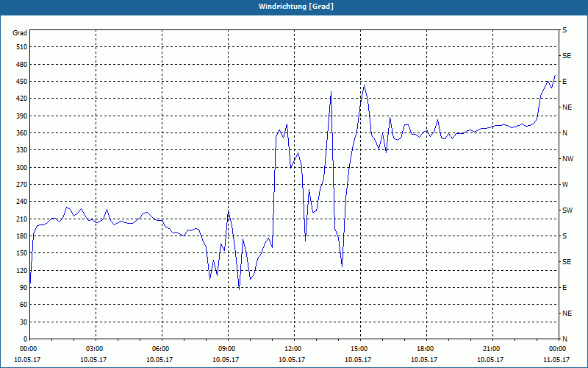Click the 'NE' compass label between 420 and 390

click(567, 107)
